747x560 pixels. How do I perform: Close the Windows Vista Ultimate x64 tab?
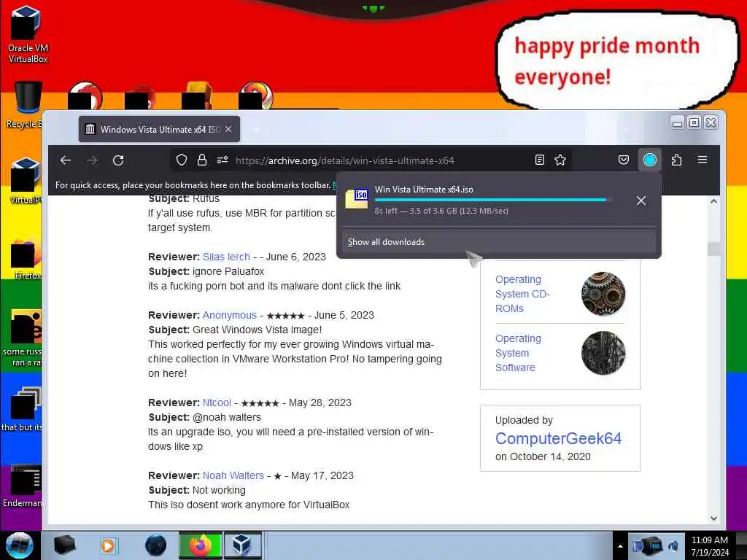(228, 129)
